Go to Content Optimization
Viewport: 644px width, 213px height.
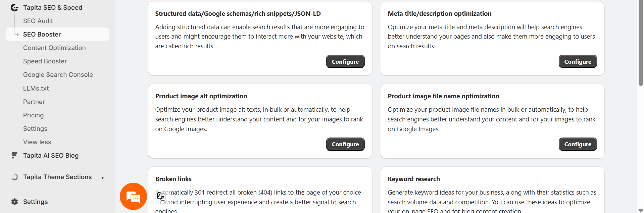(54, 48)
